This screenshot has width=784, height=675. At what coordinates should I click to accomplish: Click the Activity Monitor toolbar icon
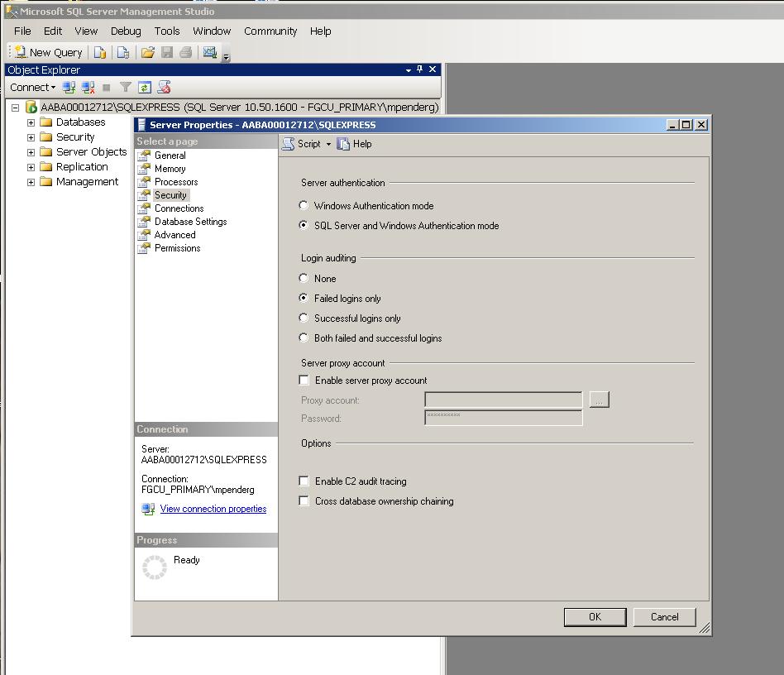point(210,52)
